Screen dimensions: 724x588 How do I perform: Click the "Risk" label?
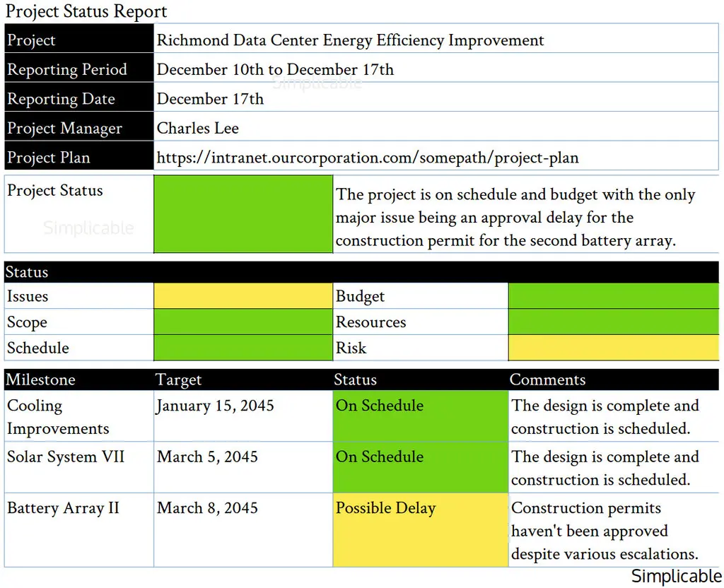coord(351,348)
